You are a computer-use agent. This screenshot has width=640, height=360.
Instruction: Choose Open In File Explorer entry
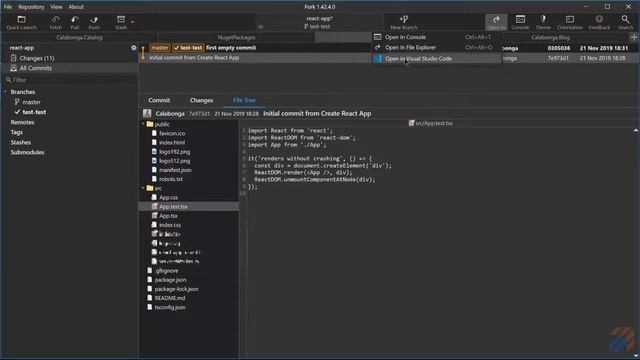tap(437, 47)
